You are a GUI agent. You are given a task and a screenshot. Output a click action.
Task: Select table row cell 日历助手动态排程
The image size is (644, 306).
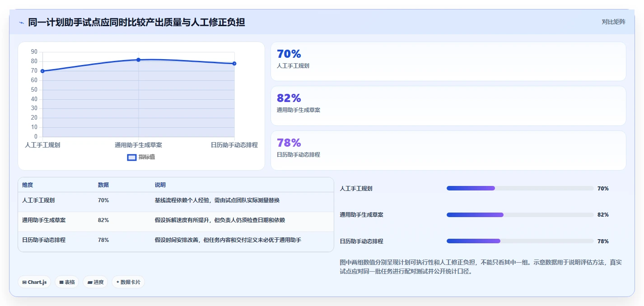44,240
